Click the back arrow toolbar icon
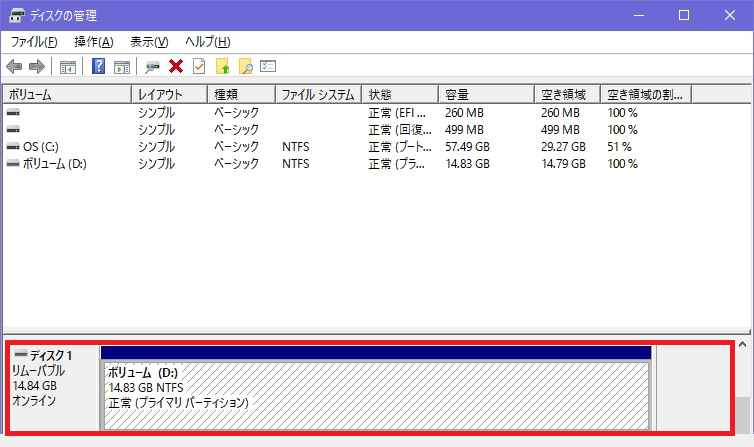The width and height of the screenshot is (754, 447). click(x=14, y=67)
